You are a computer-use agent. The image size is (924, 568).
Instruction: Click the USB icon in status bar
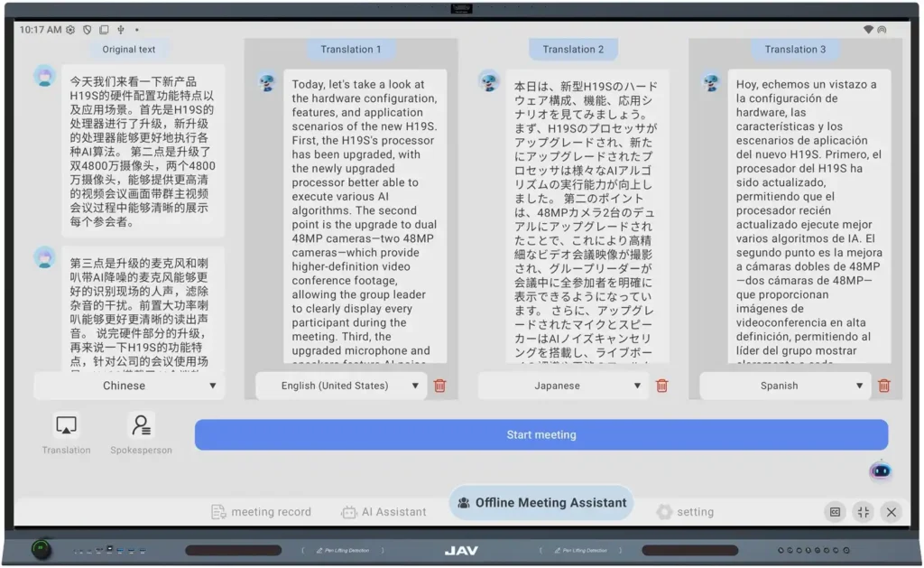(121, 30)
